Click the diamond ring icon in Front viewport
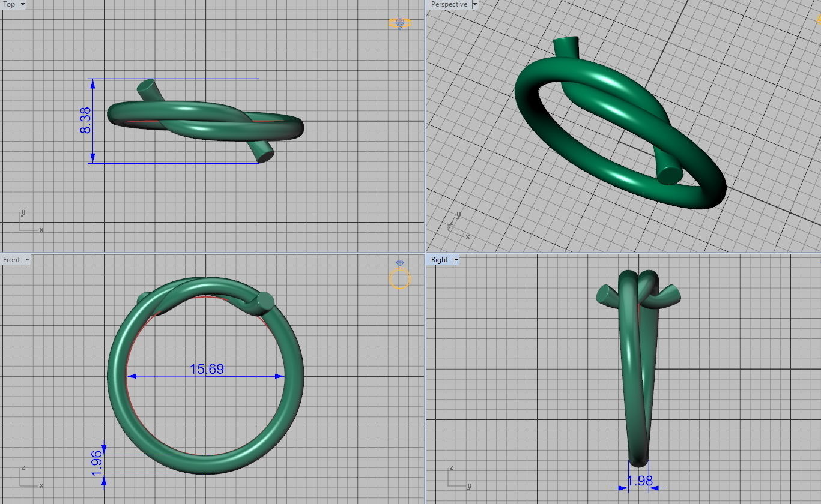821x504 pixels. click(400, 275)
